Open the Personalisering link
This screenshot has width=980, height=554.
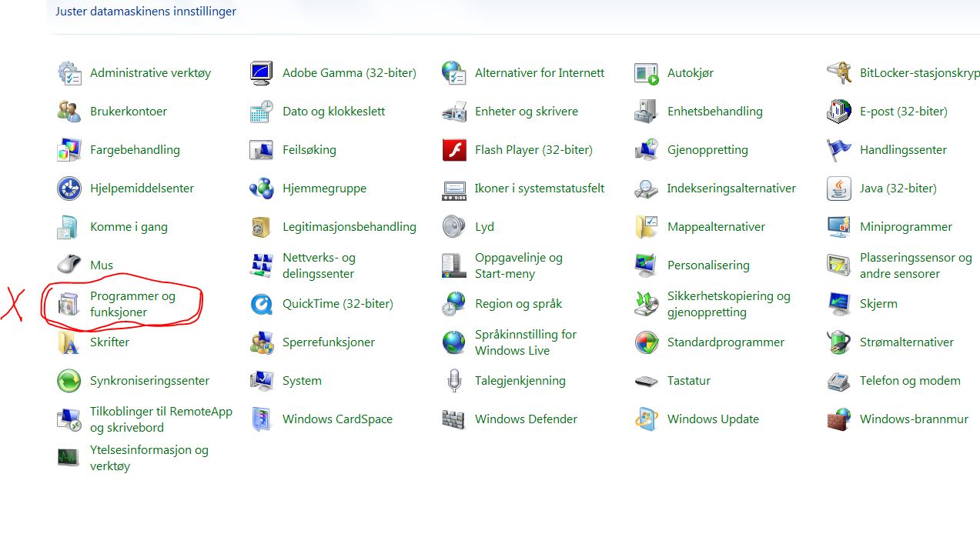click(708, 265)
